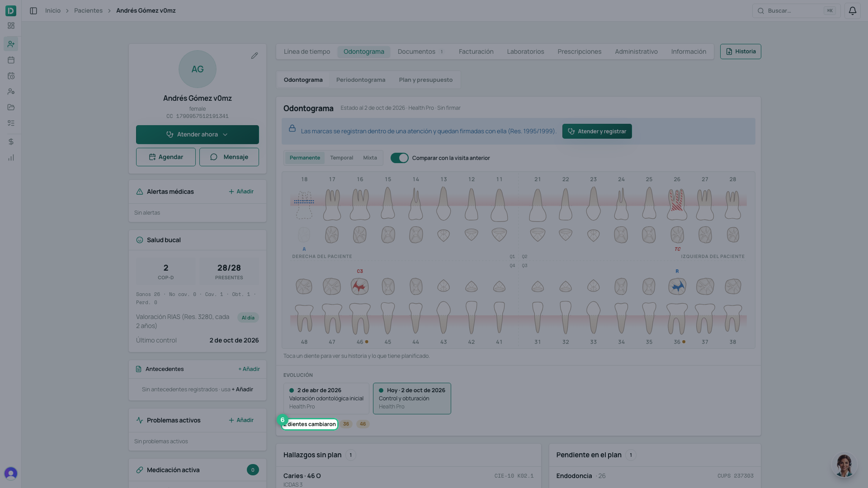Select Mixta dentition mode
Image resolution: width=868 pixels, height=488 pixels.
pyautogui.click(x=370, y=158)
